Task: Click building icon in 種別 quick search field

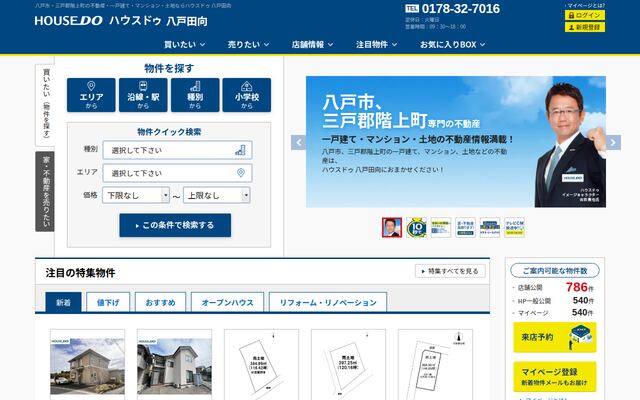Action: (x=240, y=150)
